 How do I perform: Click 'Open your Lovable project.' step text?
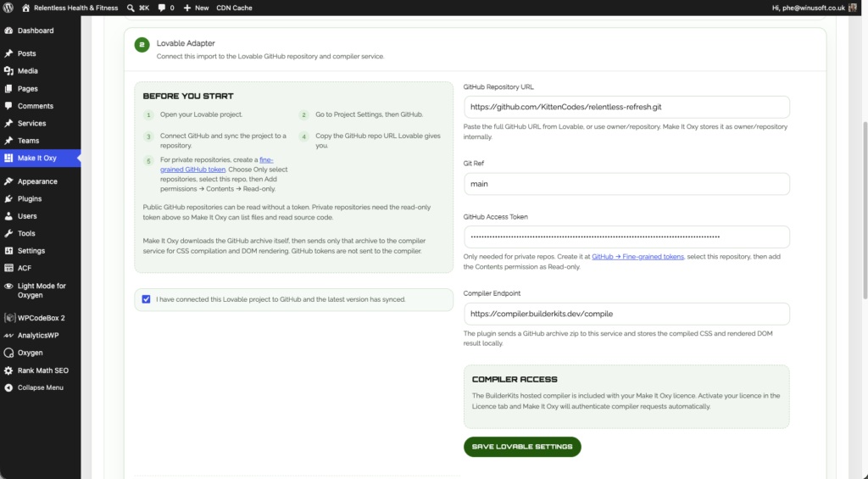tap(201, 114)
